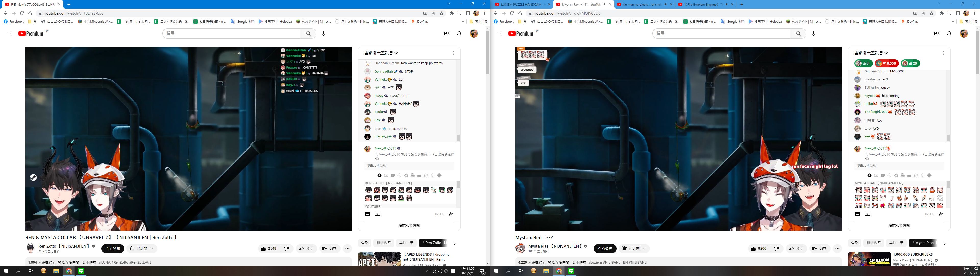This screenshot has height=276, width=980.
Task: Click 查看獎勵 button for Mysta Rias
Action: click(605, 249)
